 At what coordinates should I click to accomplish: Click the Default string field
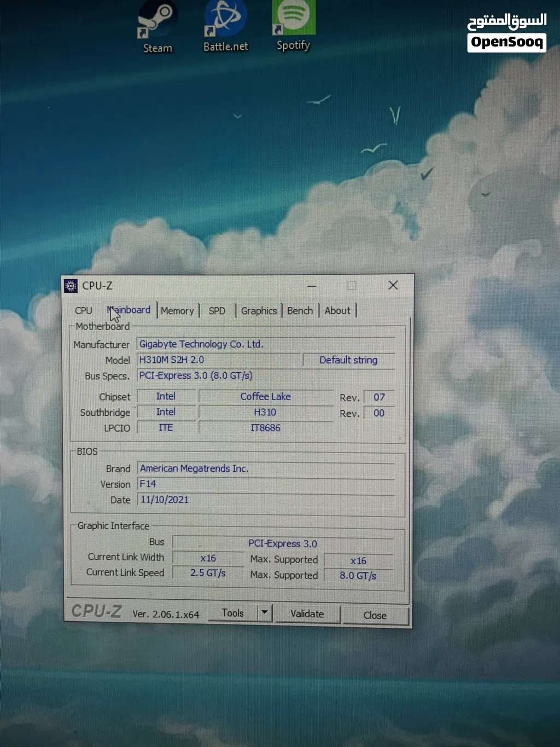pyautogui.click(x=348, y=360)
